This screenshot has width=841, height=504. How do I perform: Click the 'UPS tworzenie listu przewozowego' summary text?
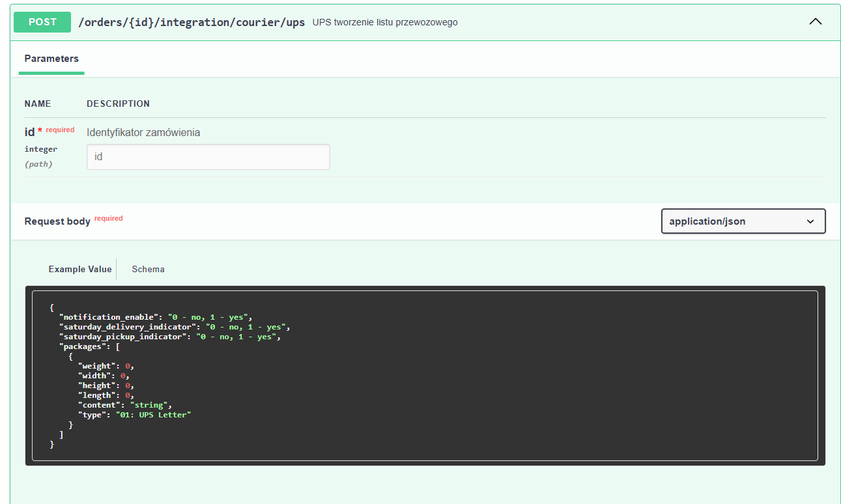pyautogui.click(x=385, y=22)
